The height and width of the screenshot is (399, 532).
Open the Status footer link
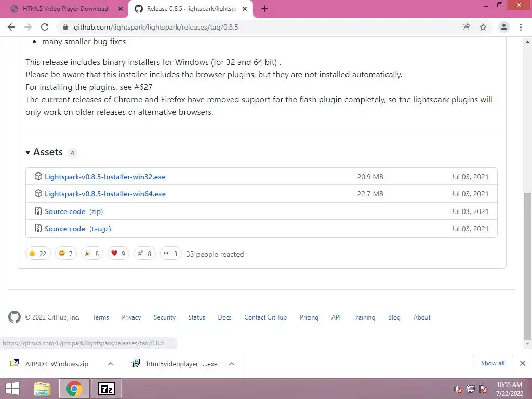click(197, 317)
